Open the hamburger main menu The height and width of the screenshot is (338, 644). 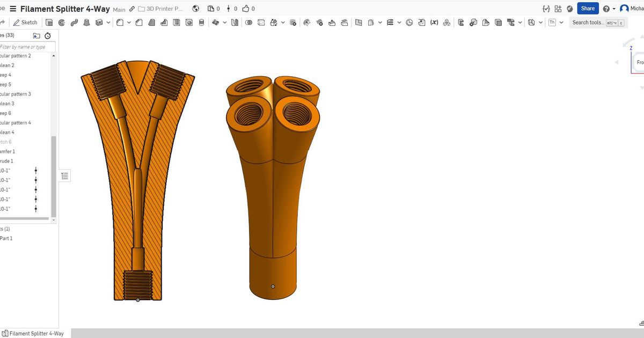click(12, 9)
